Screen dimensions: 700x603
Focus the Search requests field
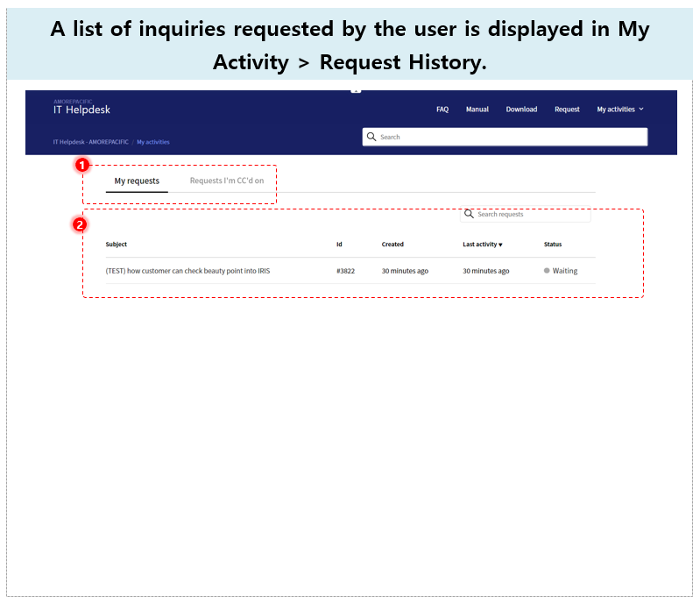(526, 214)
